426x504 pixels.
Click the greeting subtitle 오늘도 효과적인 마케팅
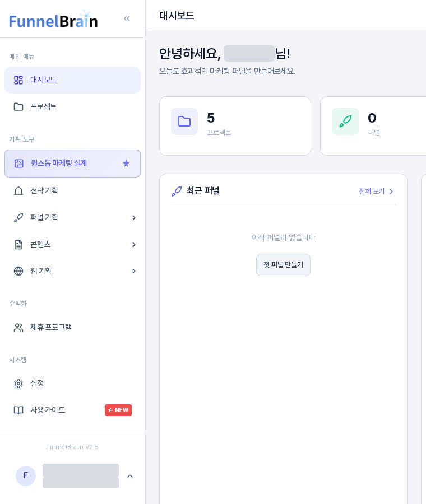click(x=227, y=71)
